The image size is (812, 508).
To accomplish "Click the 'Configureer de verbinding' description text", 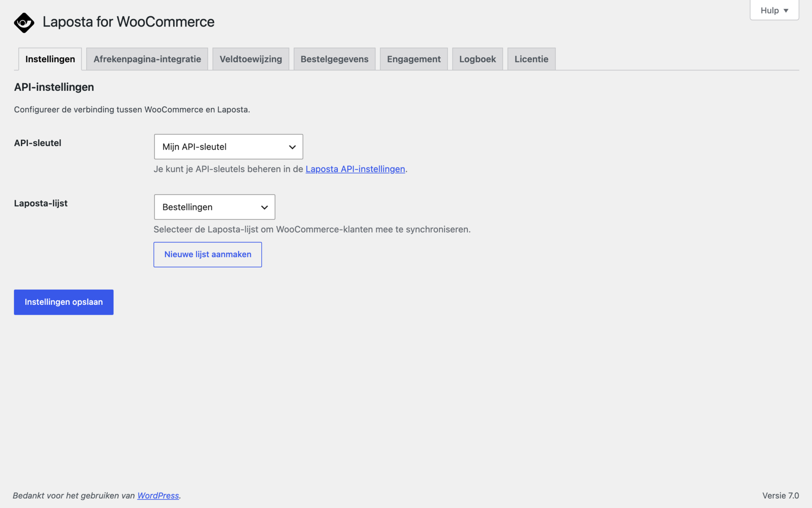I will pos(132,110).
